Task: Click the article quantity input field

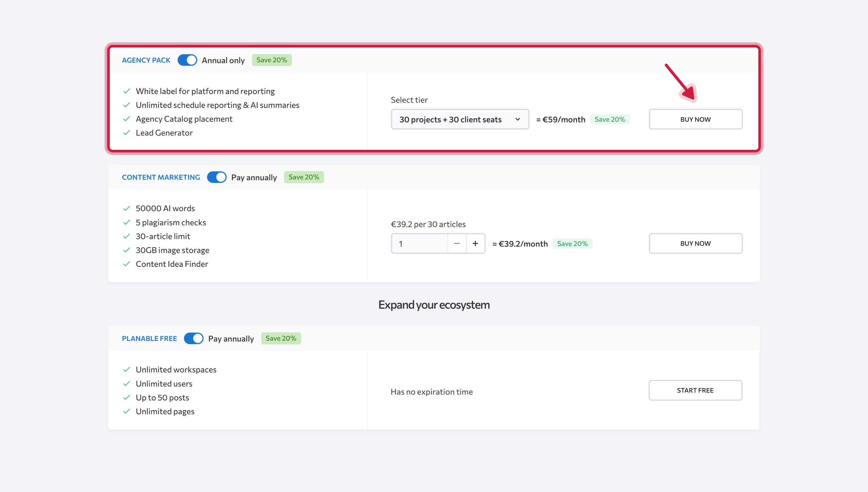Action: (x=419, y=243)
